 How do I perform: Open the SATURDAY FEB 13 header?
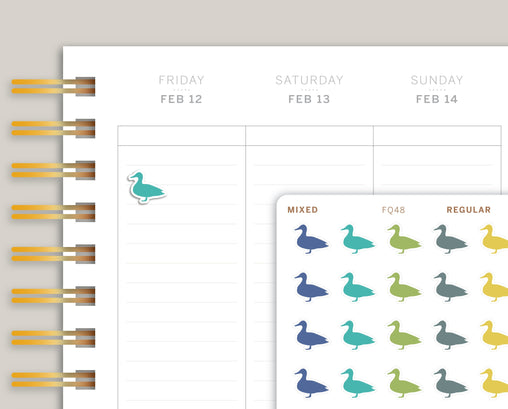point(309,89)
